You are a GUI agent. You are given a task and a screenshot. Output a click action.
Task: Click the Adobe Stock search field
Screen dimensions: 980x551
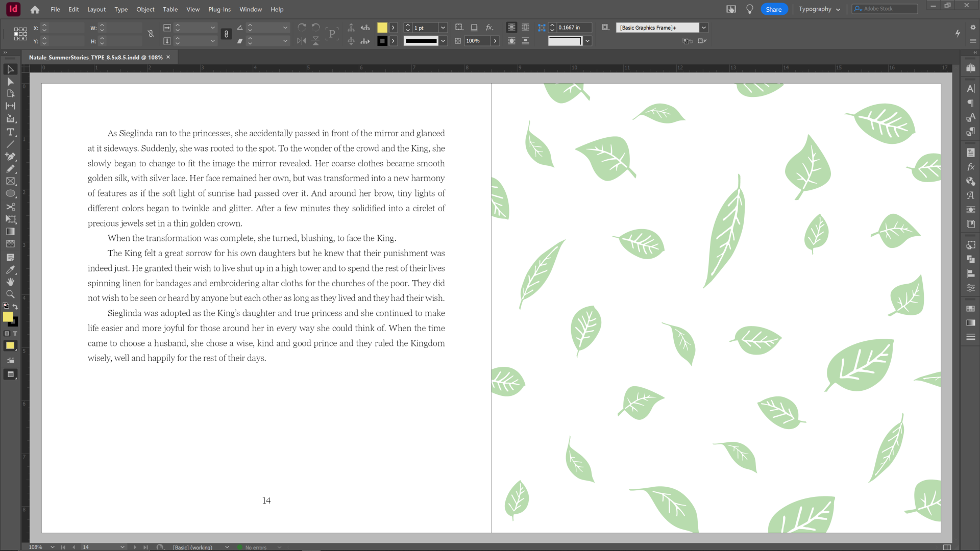(x=885, y=9)
